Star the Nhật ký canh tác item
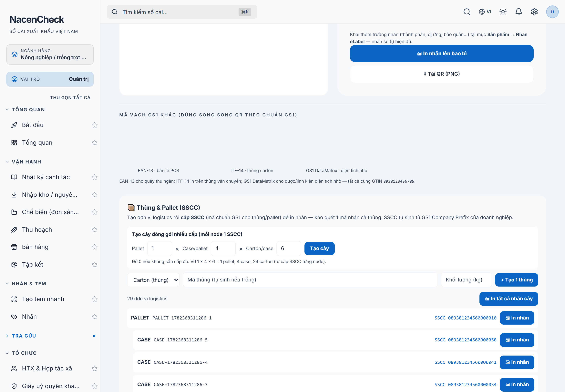The height and width of the screenshot is (392, 565). [x=94, y=177]
